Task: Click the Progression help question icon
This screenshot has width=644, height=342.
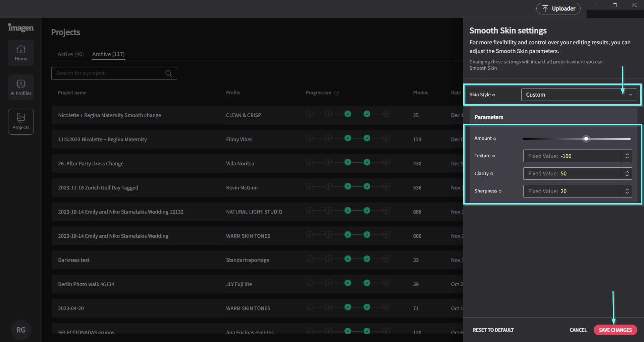Action: pyautogui.click(x=336, y=93)
